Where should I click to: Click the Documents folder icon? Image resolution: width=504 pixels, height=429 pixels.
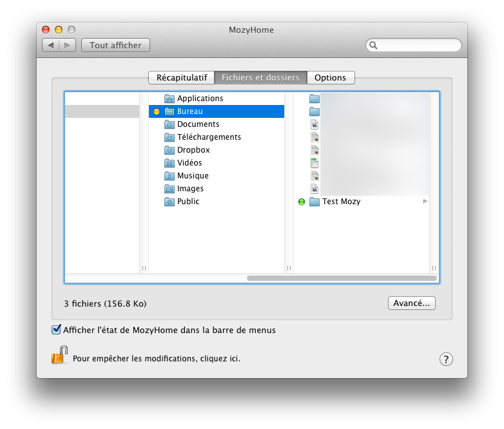click(x=170, y=124)
